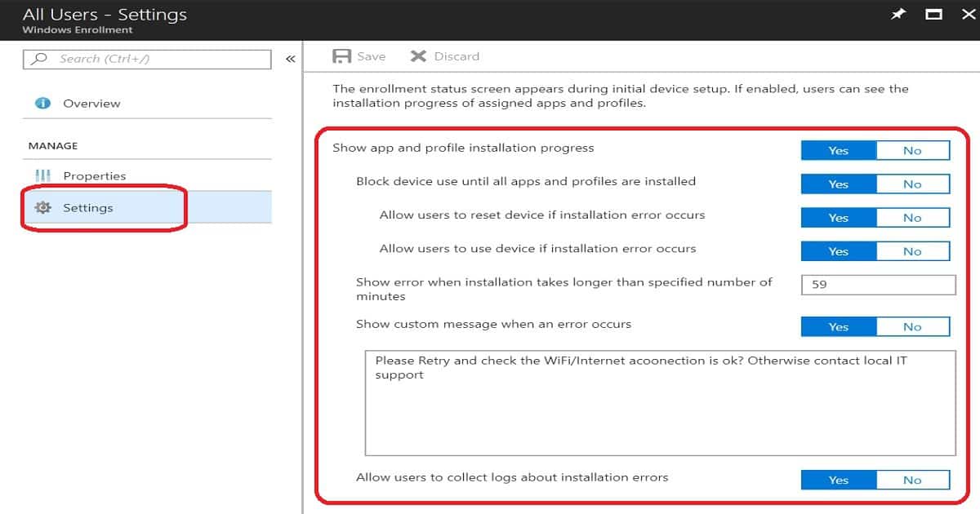
Task: Set app installation progress display to No
Action: tap(913, 150)
